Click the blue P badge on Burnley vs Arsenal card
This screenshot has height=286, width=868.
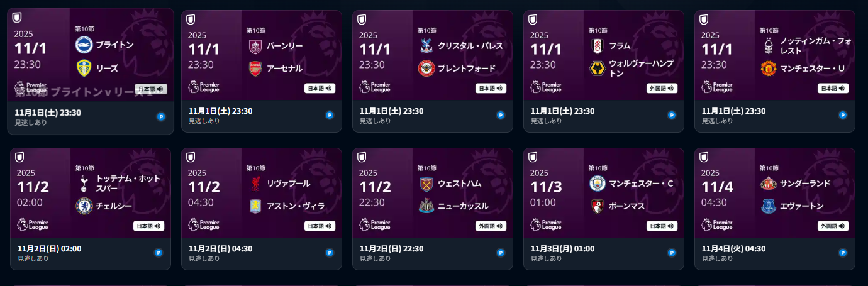pos(330,115)
